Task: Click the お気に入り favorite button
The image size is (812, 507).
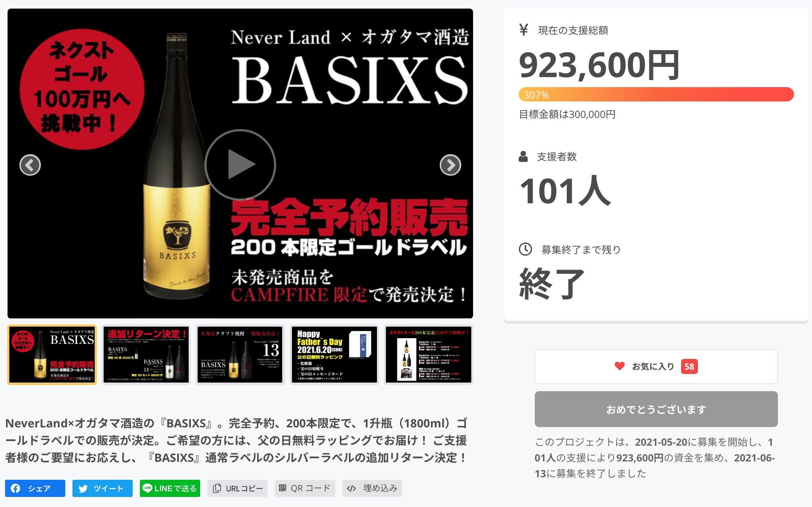Action: (653, 366)
